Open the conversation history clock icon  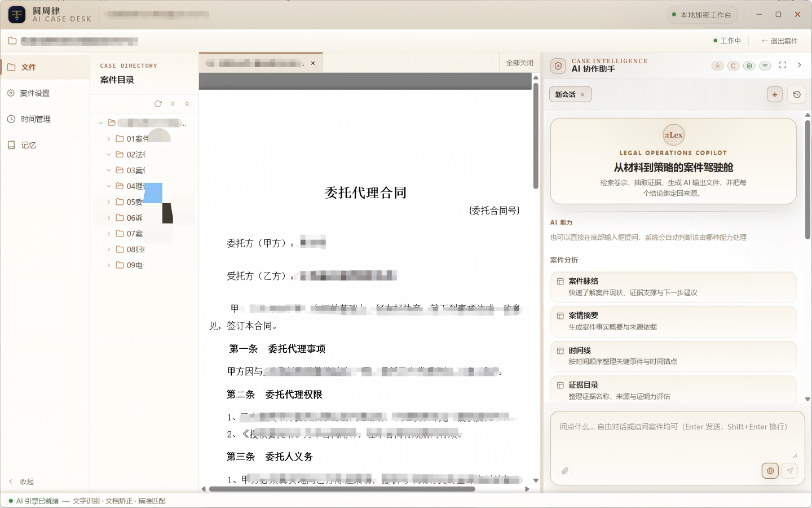point(797,95)
